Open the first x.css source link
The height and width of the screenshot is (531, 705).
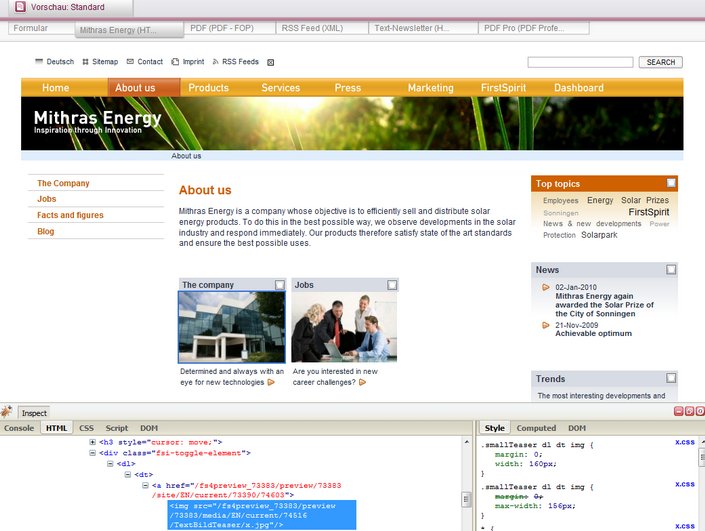685,442
